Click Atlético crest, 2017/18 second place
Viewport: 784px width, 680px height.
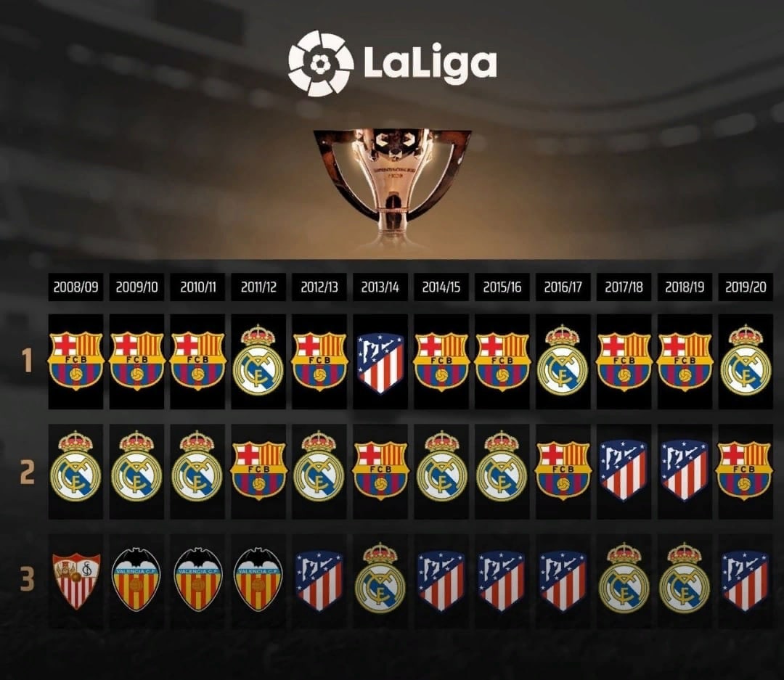coord(624,470)
